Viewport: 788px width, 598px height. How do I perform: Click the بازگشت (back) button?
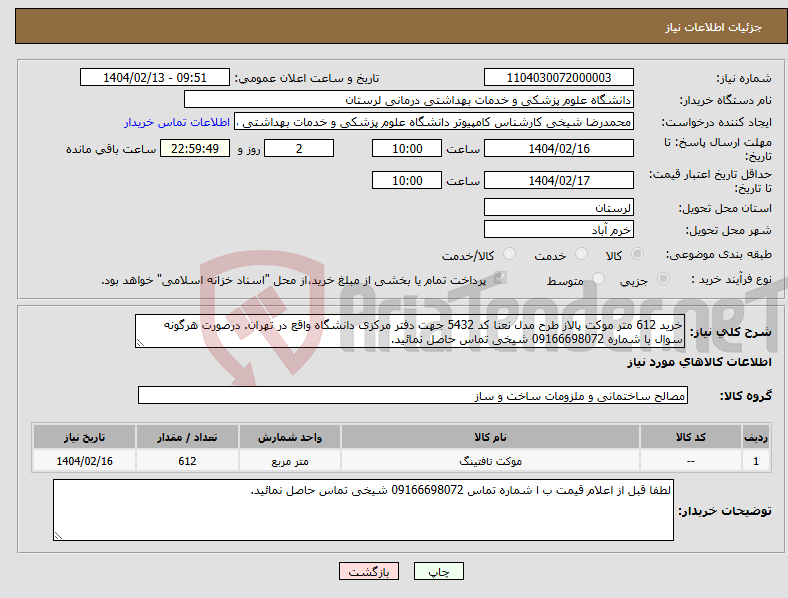(x=369, y=571)
